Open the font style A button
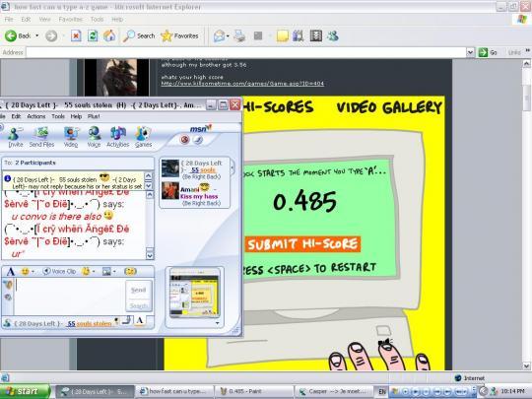The height and width of the screenshot is (399, 532). 11,272
